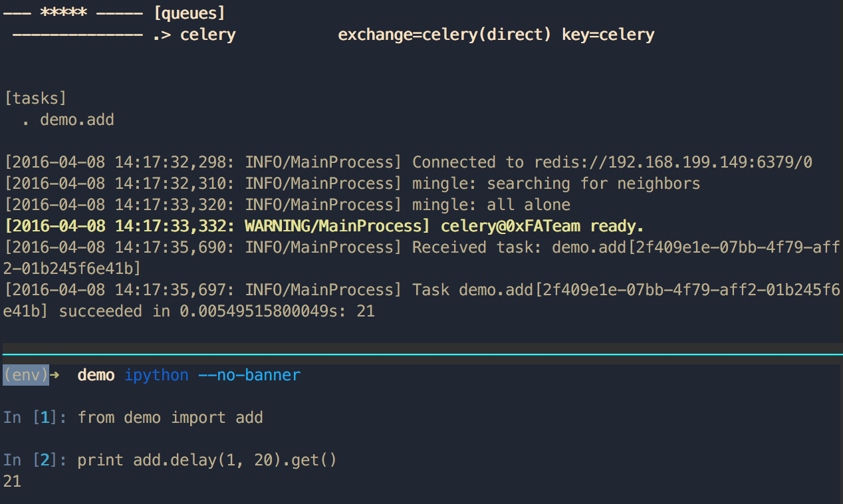The width and height of the screenshot is (843, 504).
Task: Click the cyan pane divider line
Action: tap(421, 355)
